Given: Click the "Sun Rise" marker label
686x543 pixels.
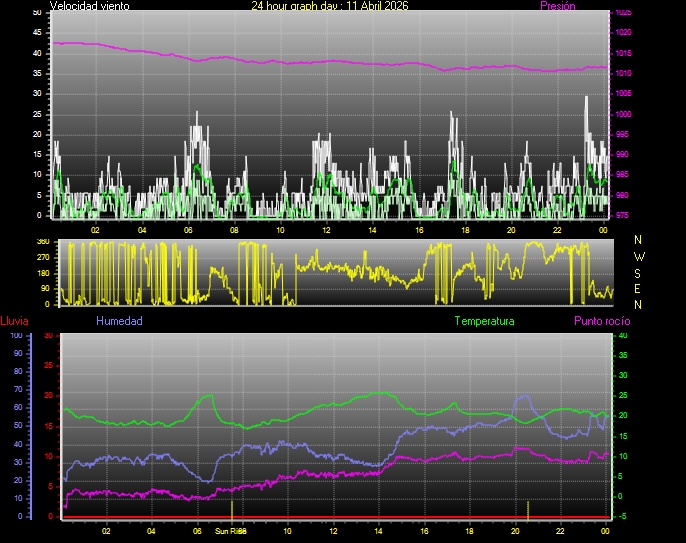Looking at the screenshot, I should click(230, 531).
